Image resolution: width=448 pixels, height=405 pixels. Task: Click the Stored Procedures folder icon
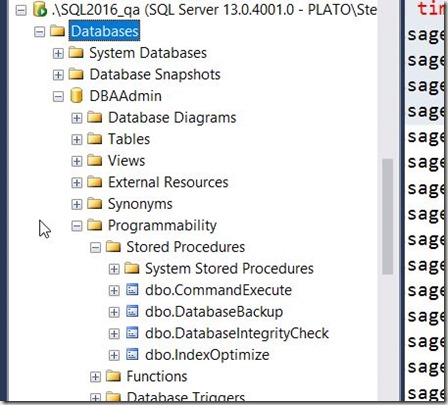click(113, 247)
